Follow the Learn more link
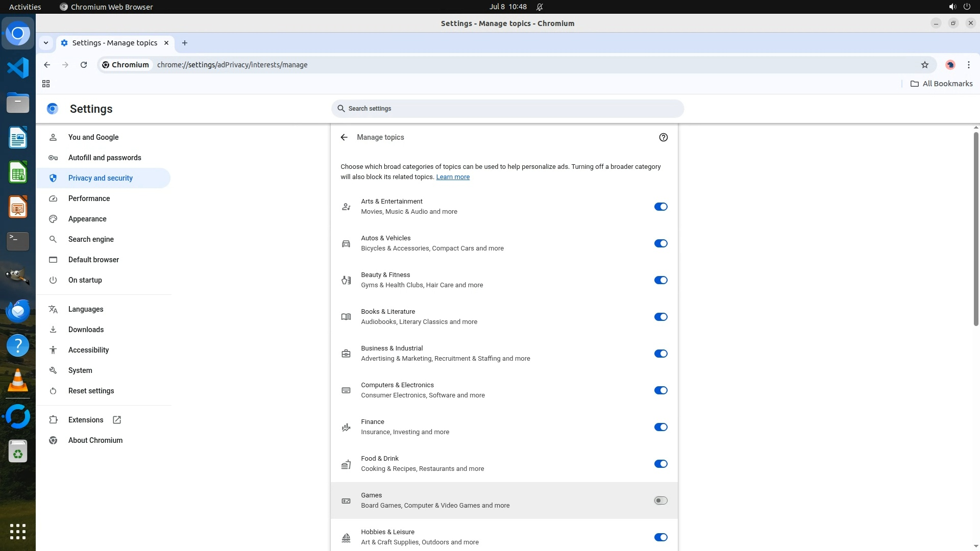This screenshot has height=551, width=980. (x=452, y=177)
